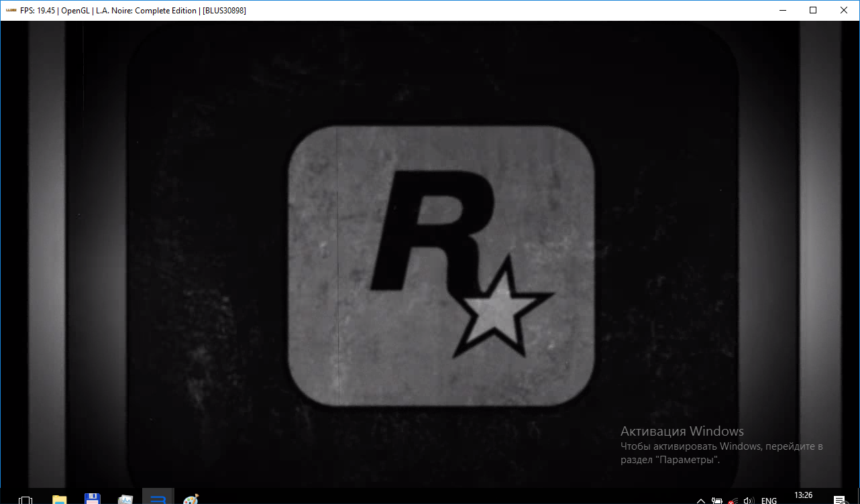The image size is (860, 504).
Task: Close the L.A. Noire emulator window
Action: (x=844, y=10)
